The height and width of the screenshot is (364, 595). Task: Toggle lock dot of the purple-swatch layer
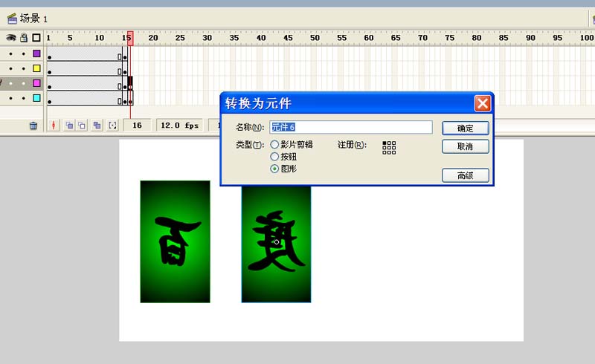[x=24, y=53]
